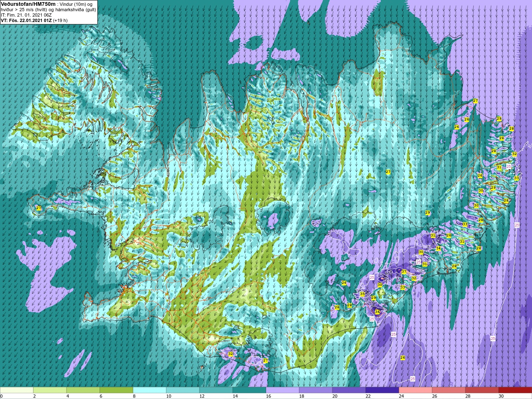532x399 pixels.
Task: Select the yellow gust marker labeled 36
Action: 377,312
